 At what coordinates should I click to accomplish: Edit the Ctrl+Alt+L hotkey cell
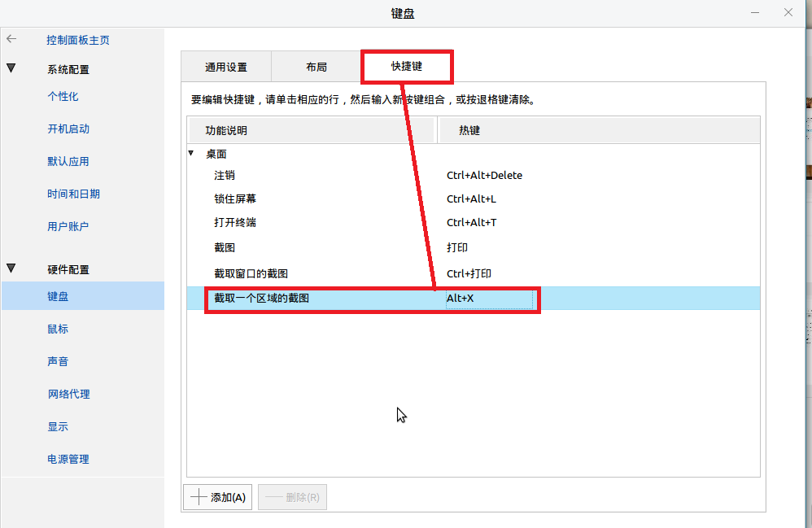(x=471, y=199)
